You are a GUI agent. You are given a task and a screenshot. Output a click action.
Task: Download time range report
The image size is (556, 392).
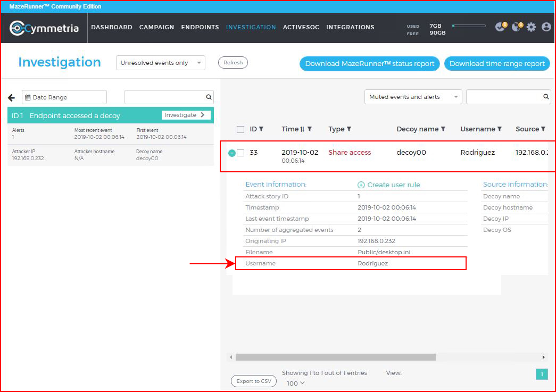pyautogui.click(x=497, y=64)
